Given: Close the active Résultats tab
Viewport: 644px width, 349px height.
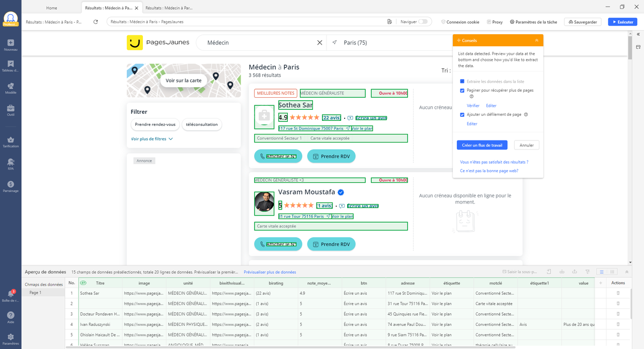Looking at the screenshot, I should coord(136,8).
